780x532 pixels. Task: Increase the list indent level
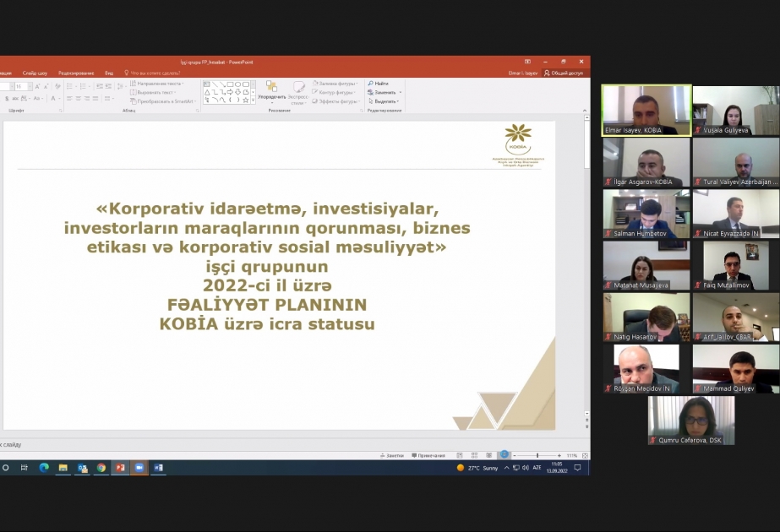tap(108, 86)
